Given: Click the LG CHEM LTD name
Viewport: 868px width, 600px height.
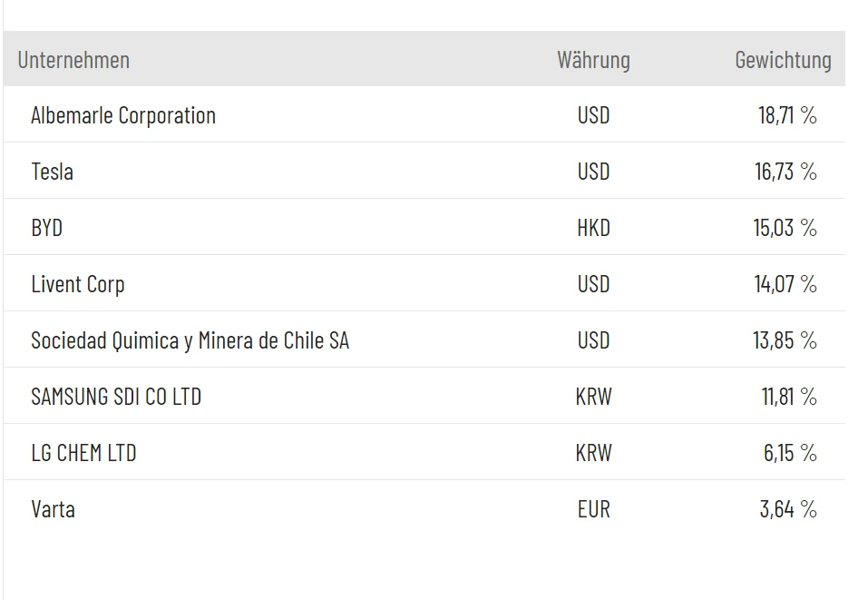Looking at the screenshot, I should point(83,453).
